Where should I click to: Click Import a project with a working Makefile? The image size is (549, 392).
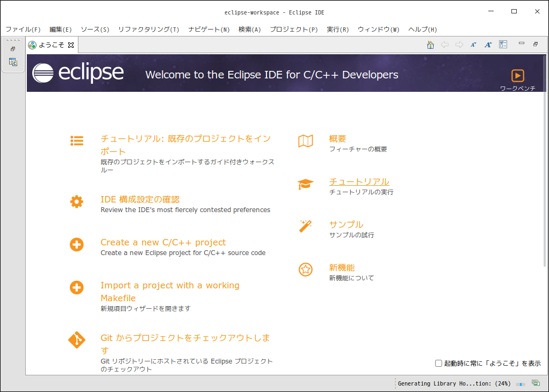[x=170, y=292]
